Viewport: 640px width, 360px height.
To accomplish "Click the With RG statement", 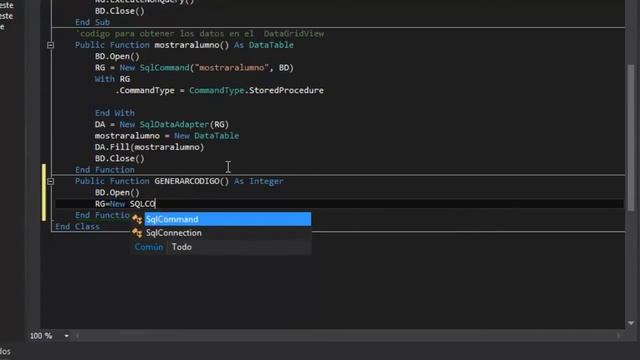I will point(112,79).
